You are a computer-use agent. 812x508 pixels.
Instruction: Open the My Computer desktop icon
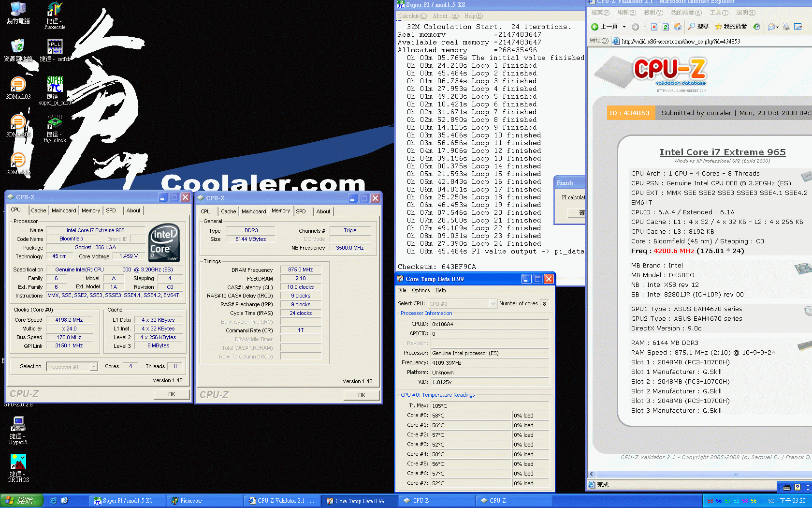tap(18, 13)
